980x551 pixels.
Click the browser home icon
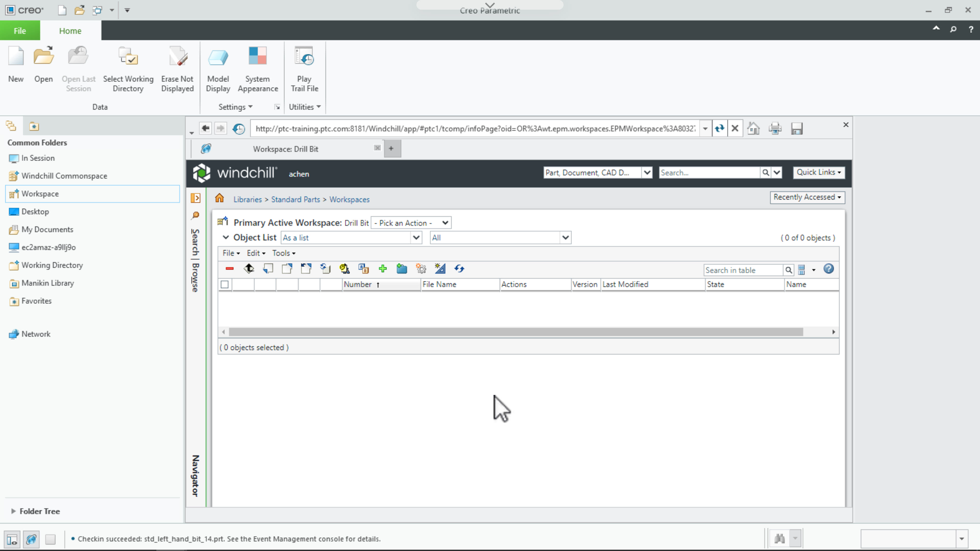(753, 129)
